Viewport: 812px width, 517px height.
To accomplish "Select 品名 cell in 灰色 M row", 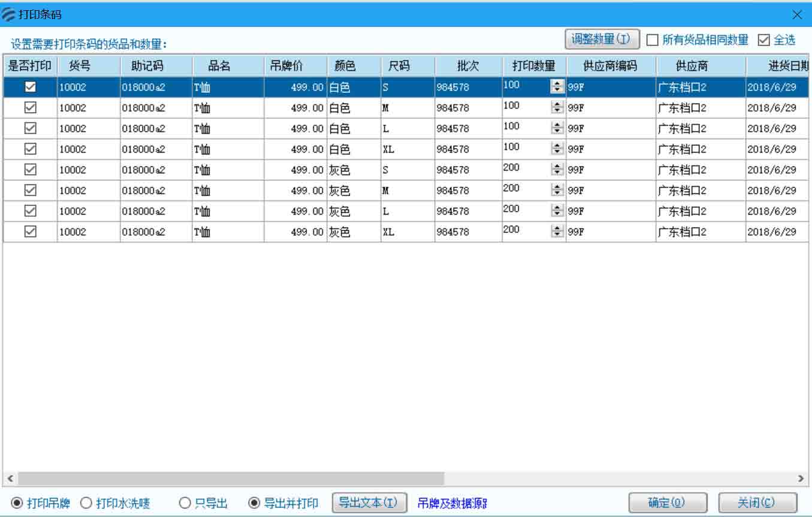I will click(x=228, y=191).
